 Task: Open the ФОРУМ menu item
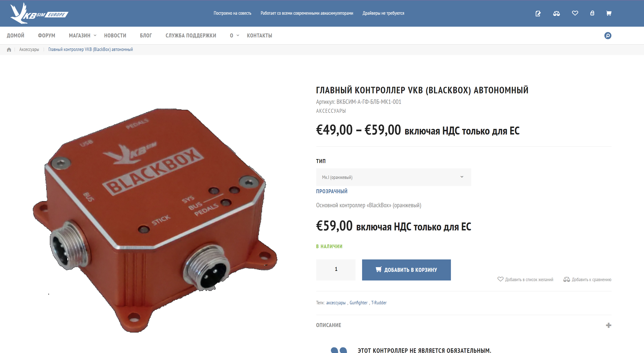(x=47, y=36)
